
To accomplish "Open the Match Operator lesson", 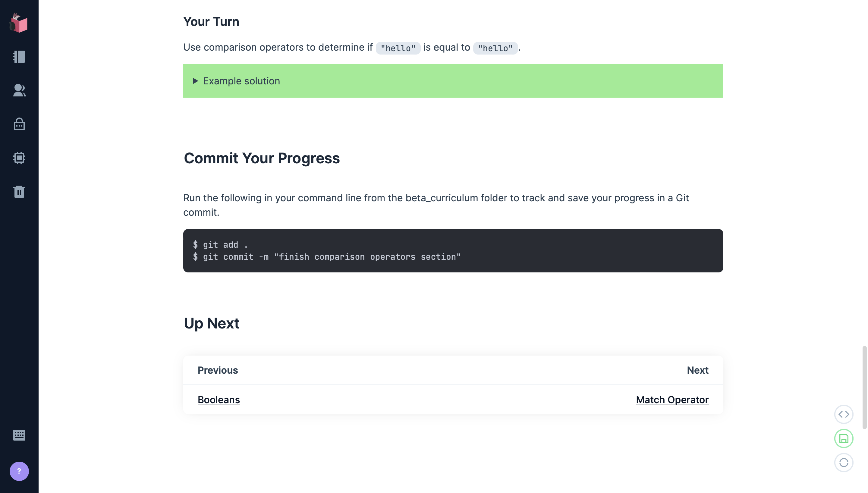I will click(672, 400).
